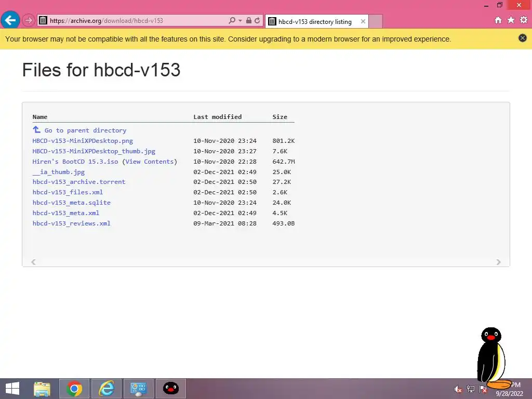Minimize the browser window
This screenshot has width=532, height=399.
486,5
